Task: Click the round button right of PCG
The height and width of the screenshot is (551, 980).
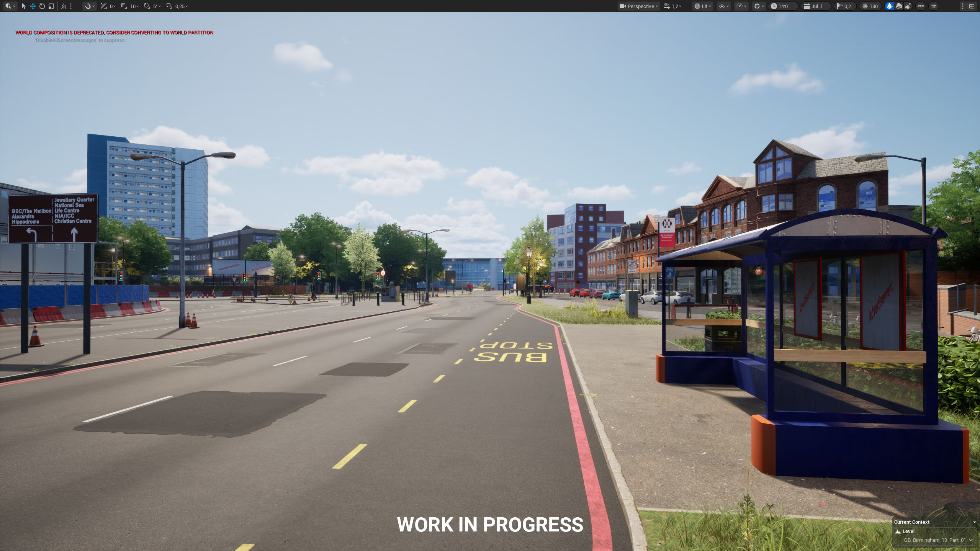Action: pos(934,6)
